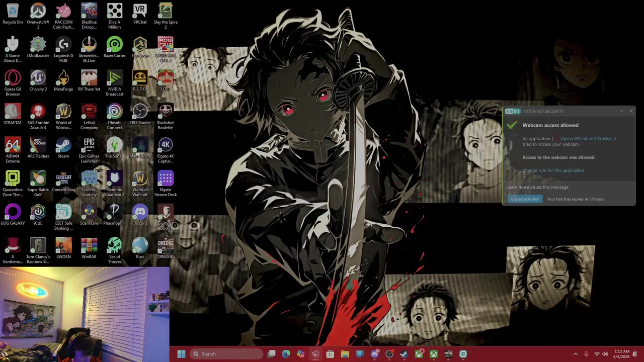The width and height of the screenshot is (644, 362).
Task: Click the Sea of Thieves icon
Action: tap(115, 251)
